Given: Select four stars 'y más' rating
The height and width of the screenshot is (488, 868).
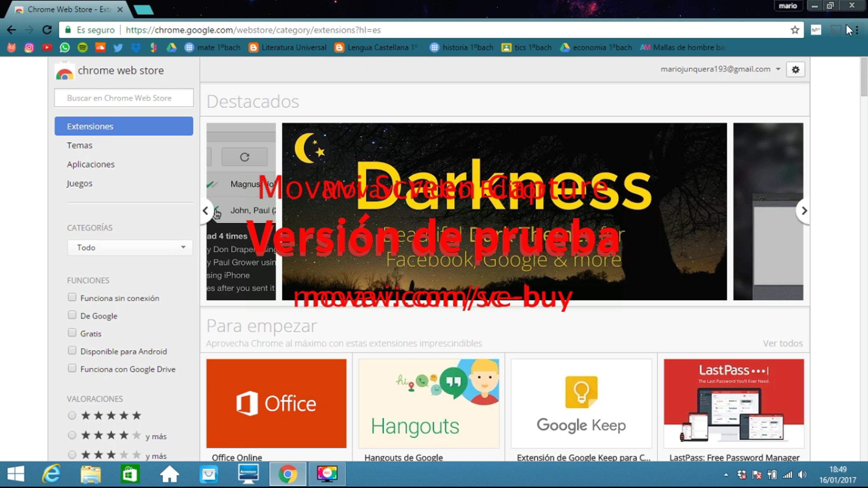Looking at the screenshot, I should (72, 435).
